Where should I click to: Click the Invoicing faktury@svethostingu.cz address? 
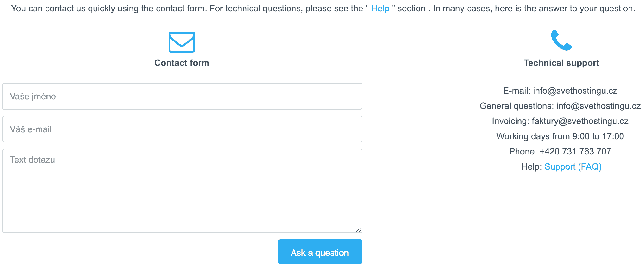click(580, 121)
